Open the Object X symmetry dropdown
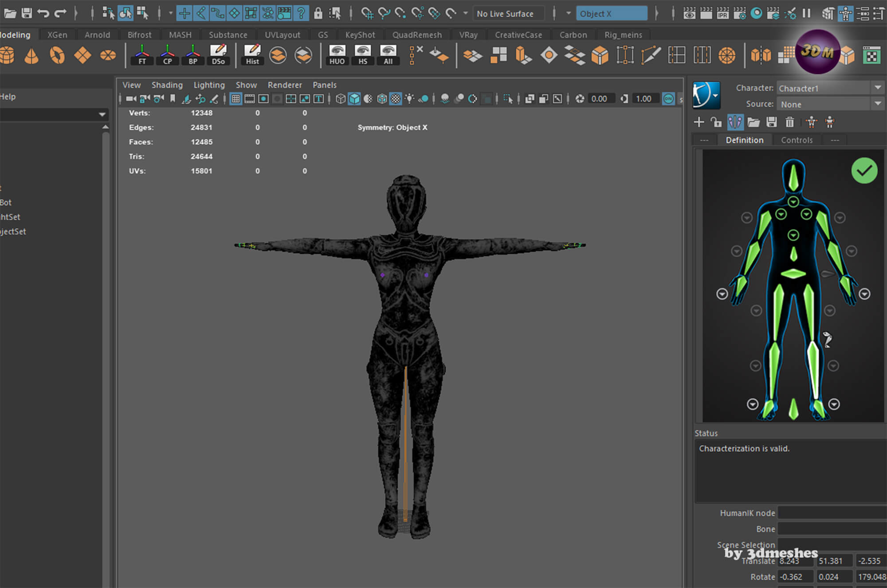 pyautogui.click(x=611, y=14)
